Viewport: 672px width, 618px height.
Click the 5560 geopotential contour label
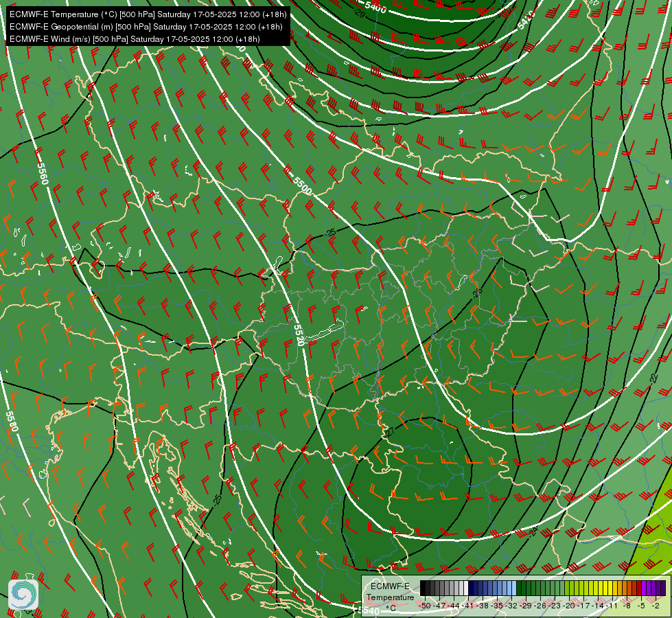(x=42, y=174)
